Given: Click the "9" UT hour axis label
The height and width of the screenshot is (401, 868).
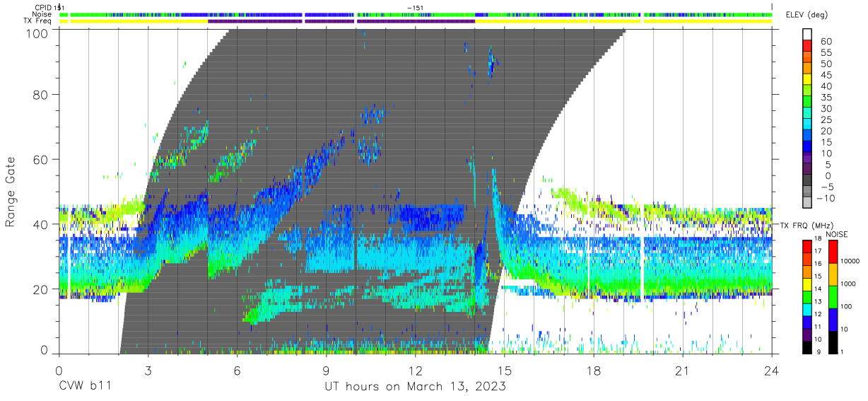Looking at the screenshot, I should pos(326,371).
